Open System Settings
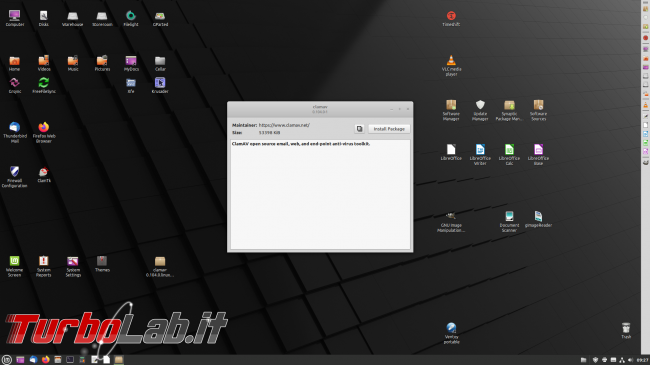The image size is (650, 365). [73, 266]
